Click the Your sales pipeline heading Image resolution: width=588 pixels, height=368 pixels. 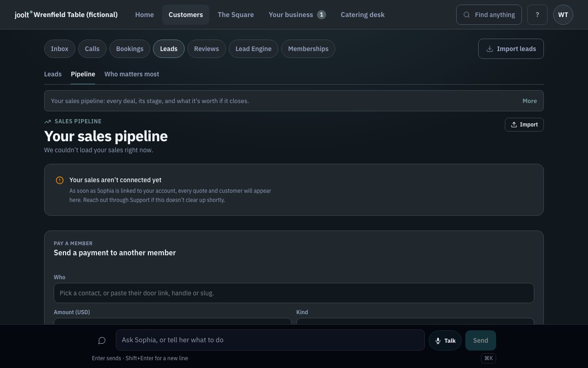pyautogui.click(x=106, y=136)
